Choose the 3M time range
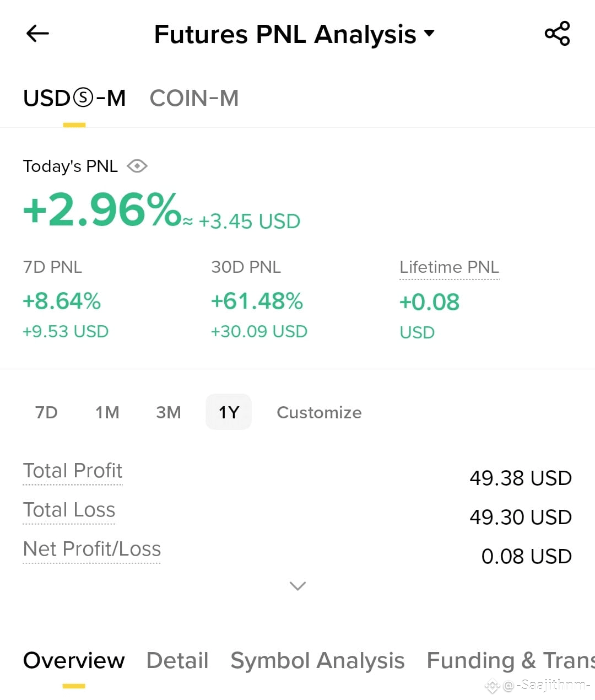This screenshot has width=595, height=700. pos(169,412)
